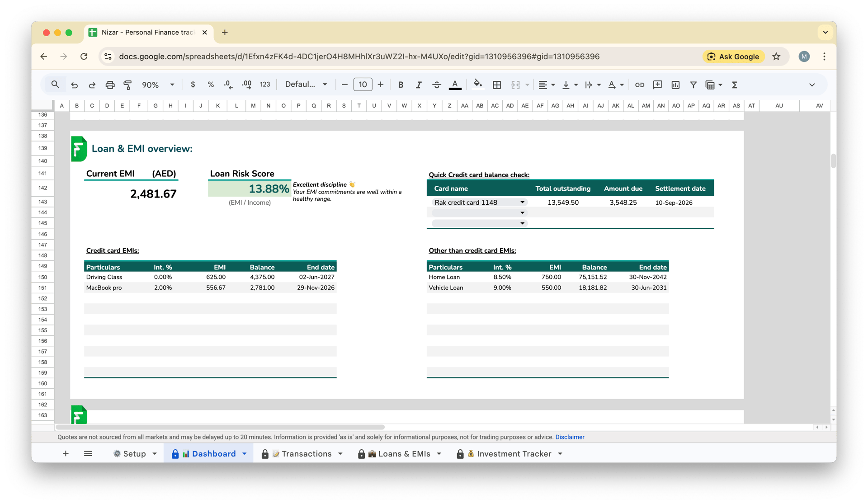Click the Ask Google button
Image resolution: width=868 pixels, height=504 pixels.
coord(733,57)
